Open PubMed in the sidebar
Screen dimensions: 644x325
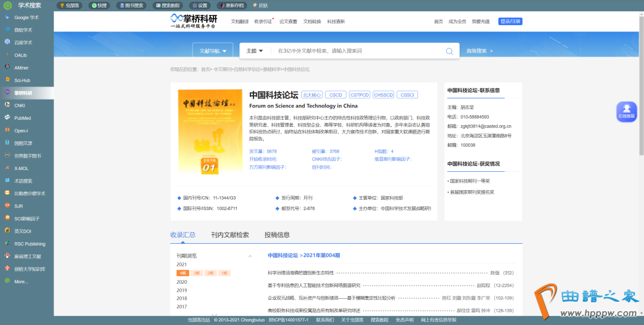click(23, 118)
